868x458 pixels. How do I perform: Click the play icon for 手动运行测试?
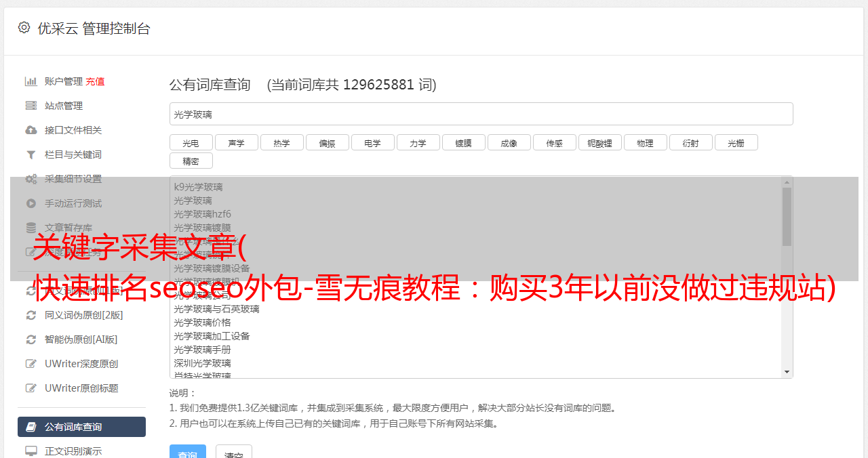tap(31, 203)
